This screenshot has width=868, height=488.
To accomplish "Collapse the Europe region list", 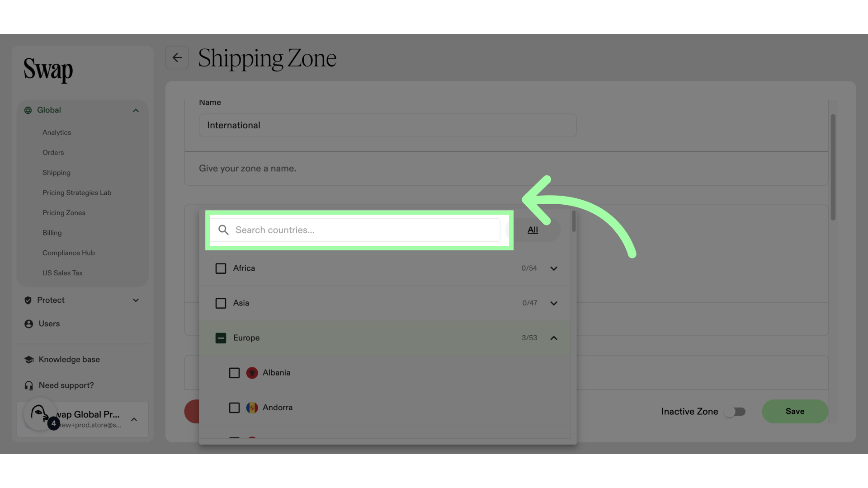I will coord(554,338).
